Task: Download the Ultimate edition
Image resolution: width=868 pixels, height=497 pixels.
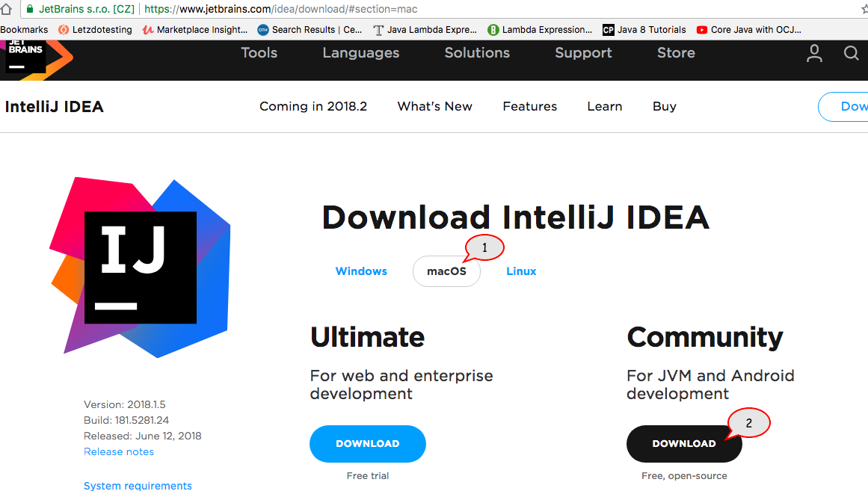Action: pos(368,444)
